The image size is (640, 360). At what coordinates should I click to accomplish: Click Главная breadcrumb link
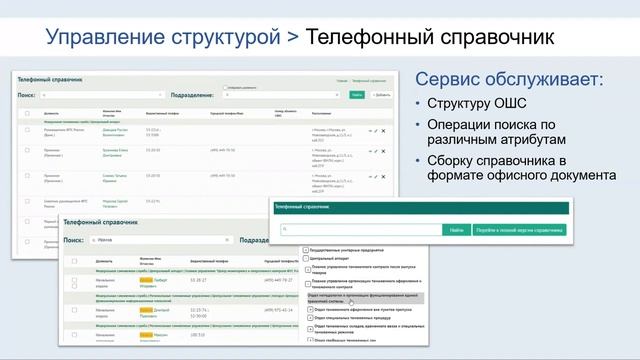pos(342,81)
